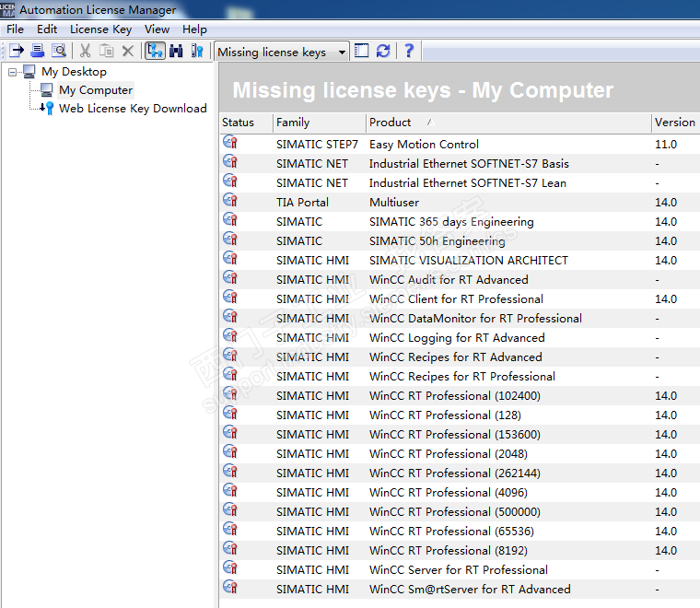This screenshot has height=608, width=700.
Task: Select WinCC RT Professional (8192) row
Action: click(x=449, y=550)
